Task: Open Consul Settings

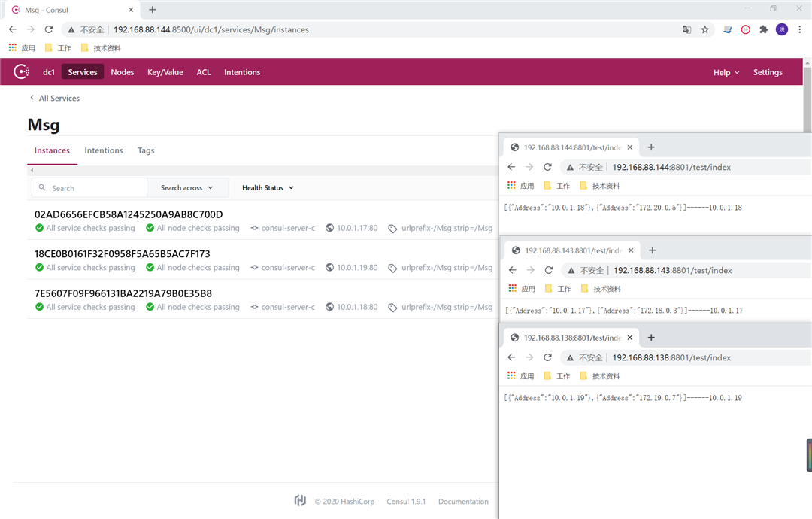Action: click(x=768, y=72)
